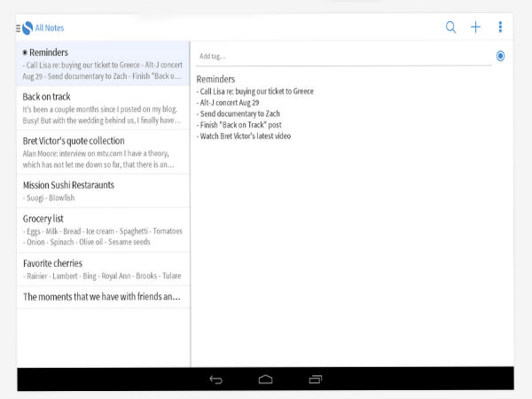Select the Reminders note in list
Viewport: 532px width, 399px height.
103,64
